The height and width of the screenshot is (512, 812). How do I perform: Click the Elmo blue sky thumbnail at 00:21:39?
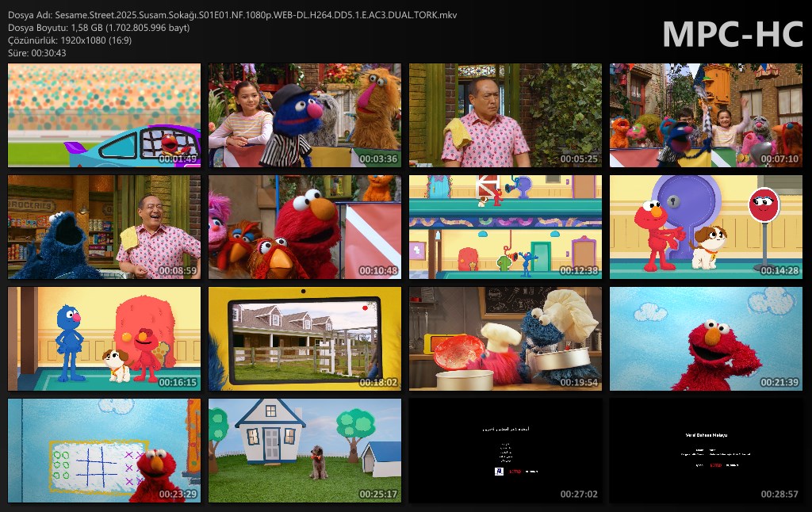point(706,339)
